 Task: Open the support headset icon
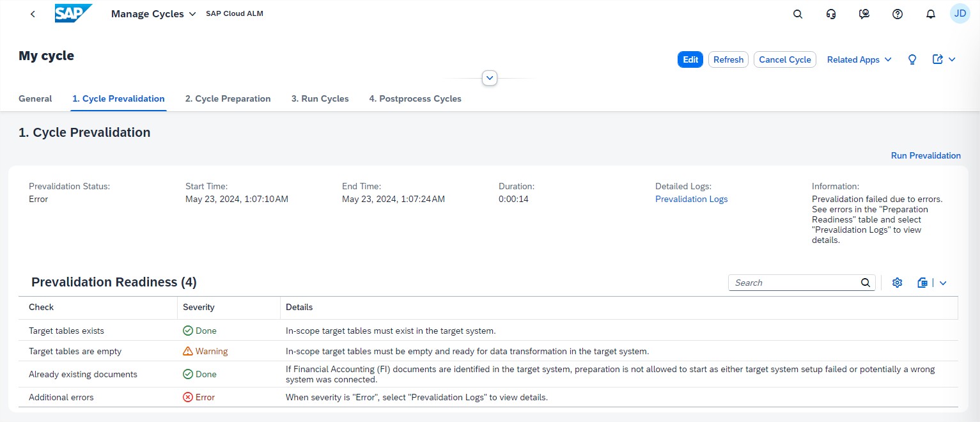831,14
